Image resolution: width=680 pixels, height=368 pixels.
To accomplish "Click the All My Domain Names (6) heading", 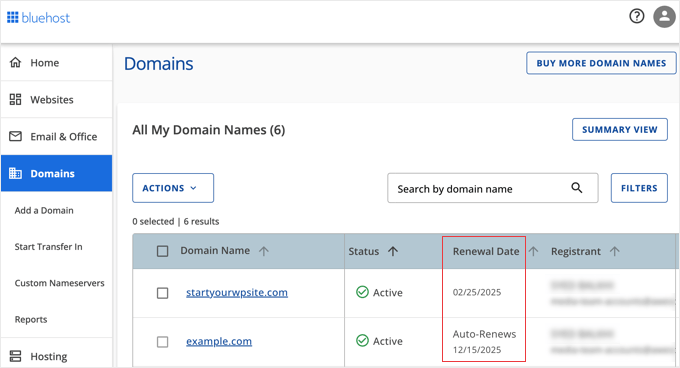I will pyautogui.click(x=209, y=130).
